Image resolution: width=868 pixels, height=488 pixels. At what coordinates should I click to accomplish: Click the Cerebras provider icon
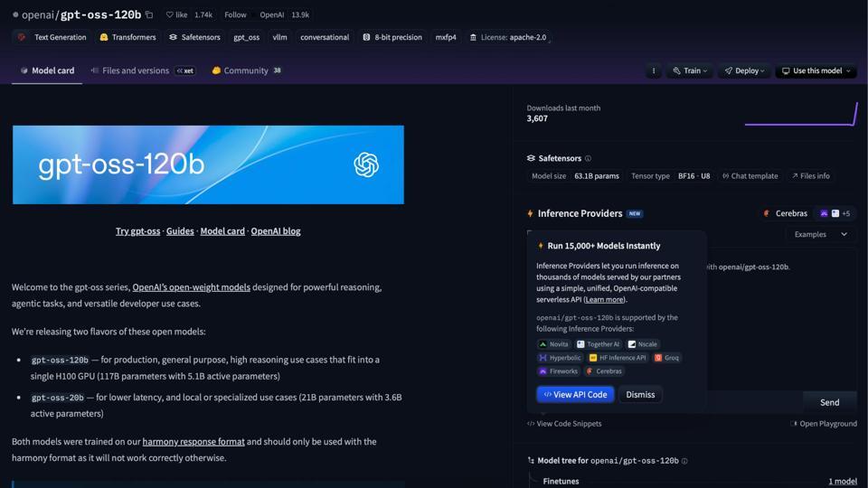coord(767,213)
